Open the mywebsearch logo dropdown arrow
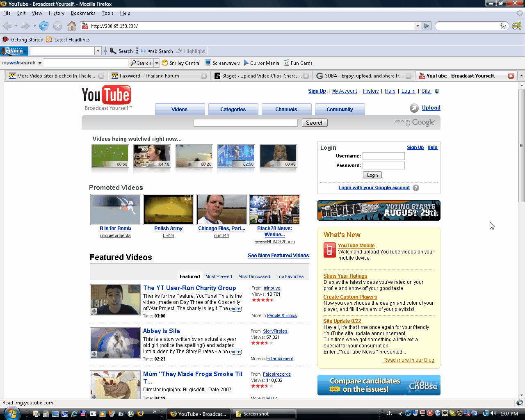 click(40, 63)
